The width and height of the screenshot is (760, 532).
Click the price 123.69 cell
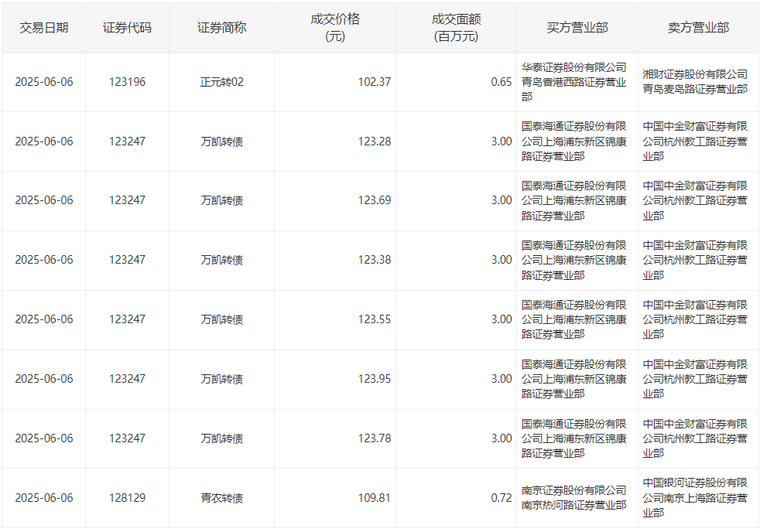point(335,200)
